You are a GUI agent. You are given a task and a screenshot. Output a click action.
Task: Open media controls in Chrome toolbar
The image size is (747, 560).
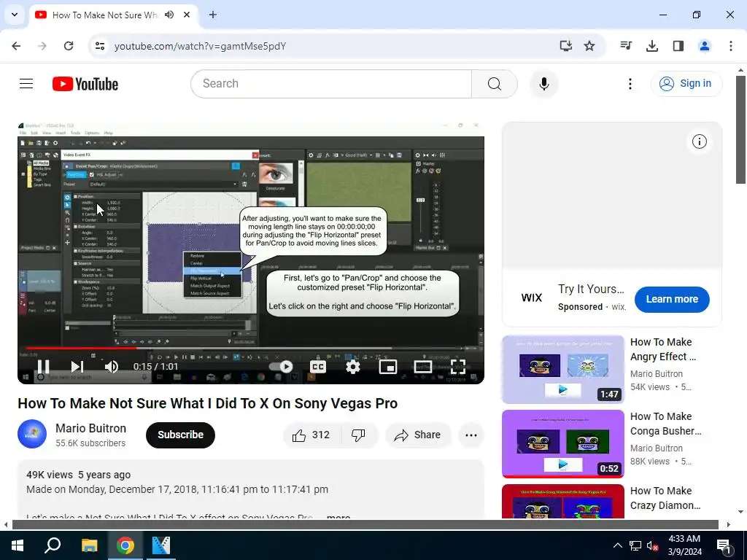[626, 46]
